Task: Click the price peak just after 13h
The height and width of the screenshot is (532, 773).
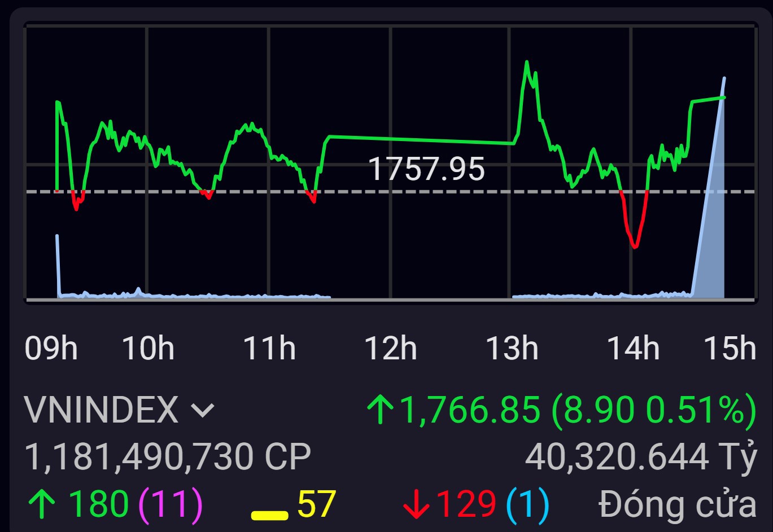Action: [x=527, y=65]
